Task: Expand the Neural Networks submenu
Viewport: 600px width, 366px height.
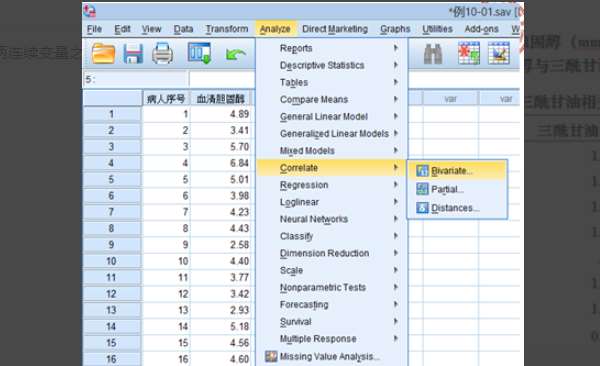Action: point(331,219)
